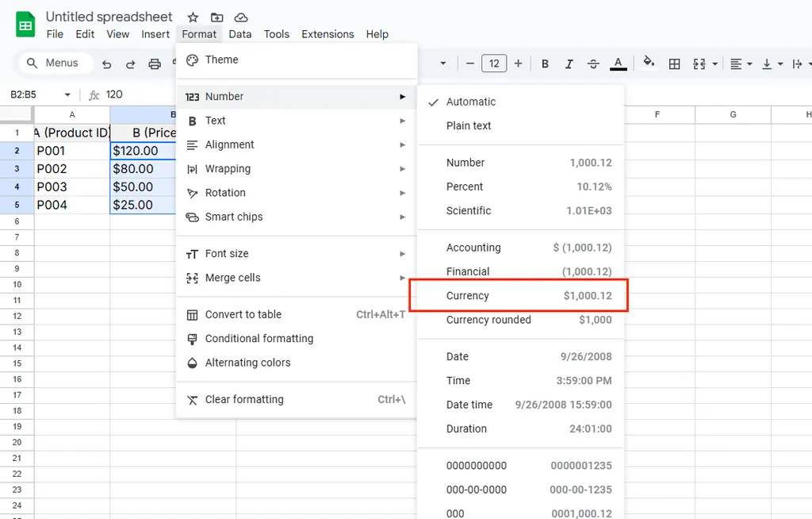
Task: Click Clear formatting option
Action: pos(244,399)
